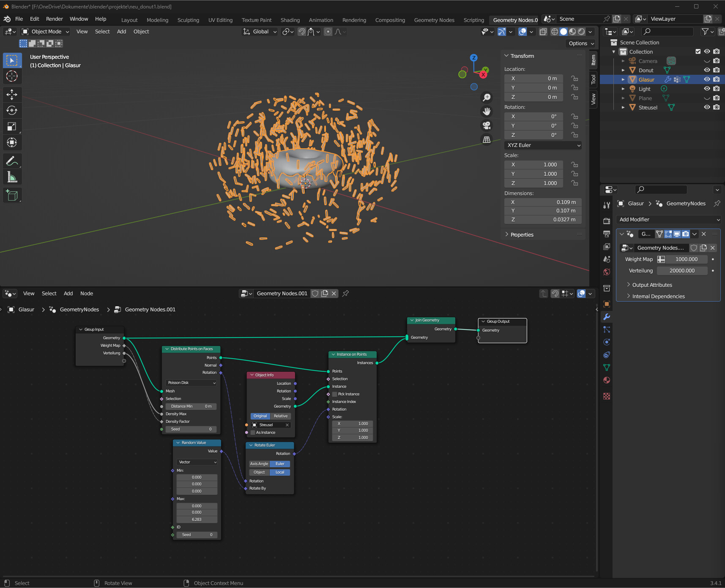
Task: Click the outliner search field
Action: coord(667,31)
